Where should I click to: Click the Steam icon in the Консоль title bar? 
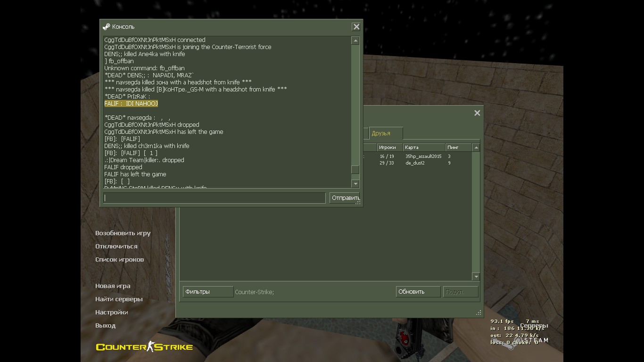pyautogui.click(x=107, y=27)
